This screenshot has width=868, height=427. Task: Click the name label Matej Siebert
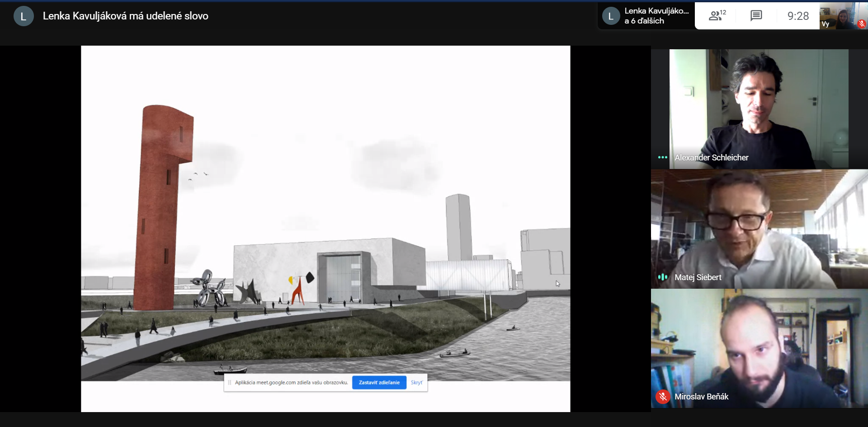point(698,277)
